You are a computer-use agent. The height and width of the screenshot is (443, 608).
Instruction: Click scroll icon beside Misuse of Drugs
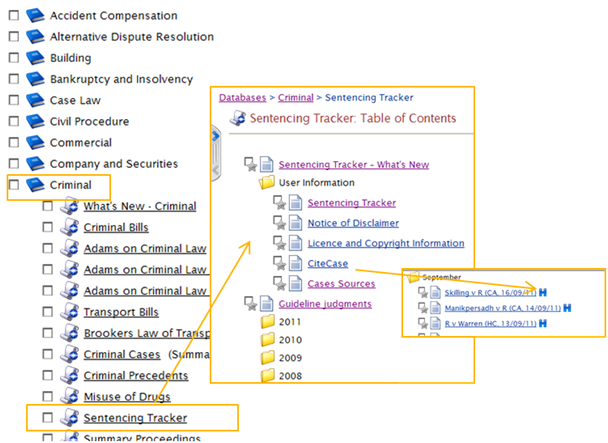click(x=70, y=396)
